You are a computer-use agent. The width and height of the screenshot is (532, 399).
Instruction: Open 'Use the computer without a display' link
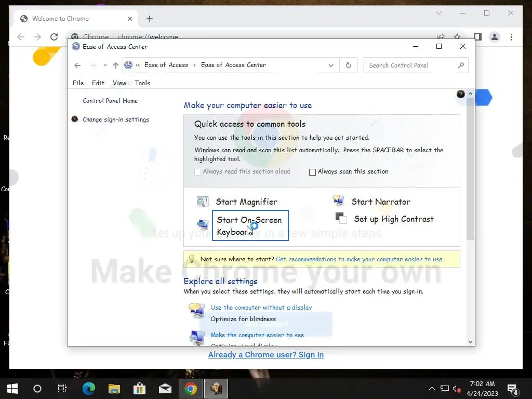click(x=261, y=308)
